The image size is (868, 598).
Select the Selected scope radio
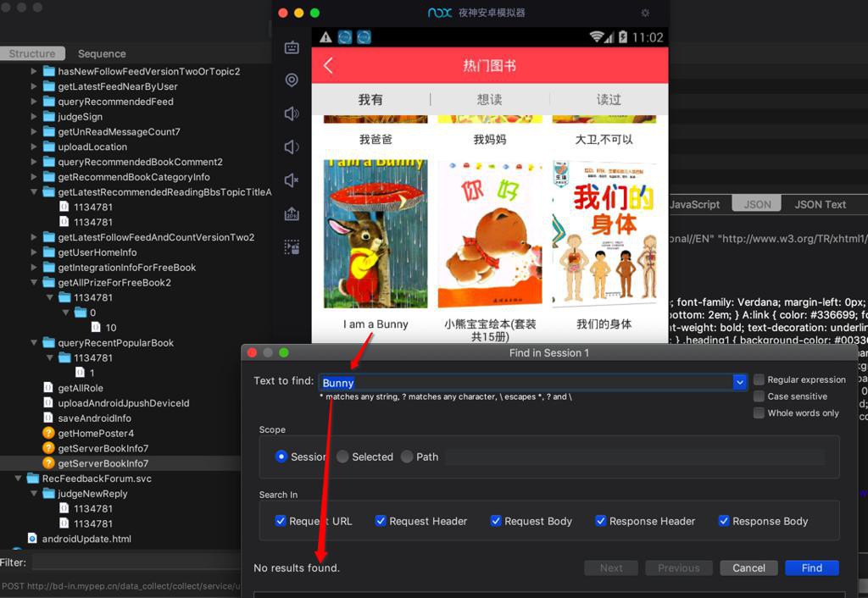pyautogui.click(x=342, y=457)
